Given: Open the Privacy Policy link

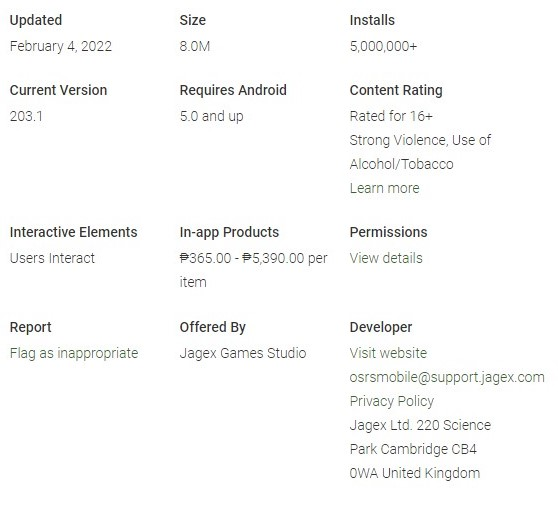Looking at the screenshot, I should tap(392, 401).
